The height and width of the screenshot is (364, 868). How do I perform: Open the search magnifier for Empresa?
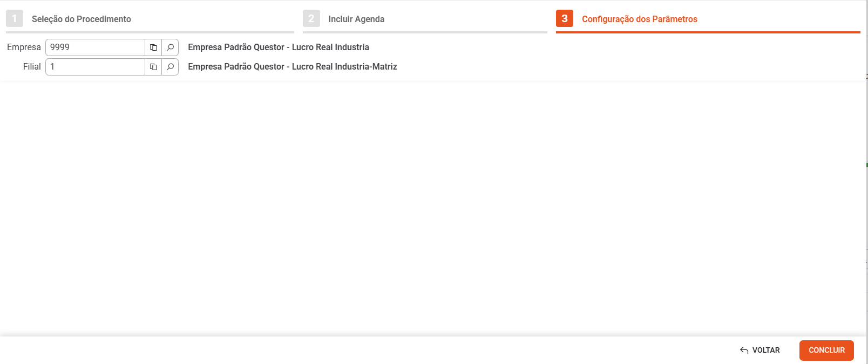[x=170, y=47]
